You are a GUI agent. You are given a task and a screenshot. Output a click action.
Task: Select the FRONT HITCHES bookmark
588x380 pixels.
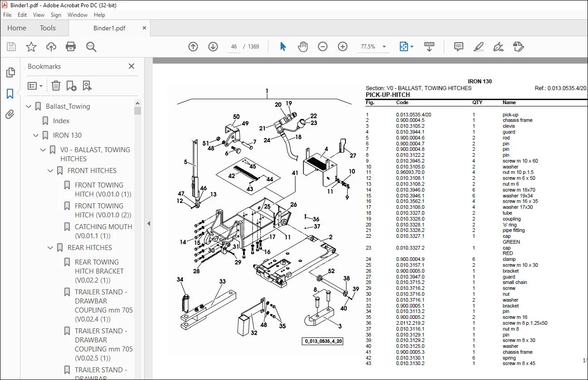pos(92,171)
